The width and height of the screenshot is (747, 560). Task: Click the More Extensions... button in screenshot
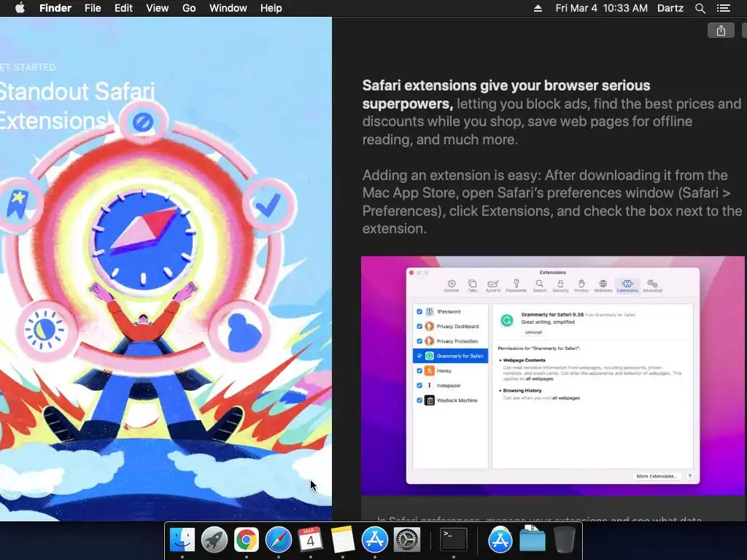pyautogui.click(x=657, y=476)
